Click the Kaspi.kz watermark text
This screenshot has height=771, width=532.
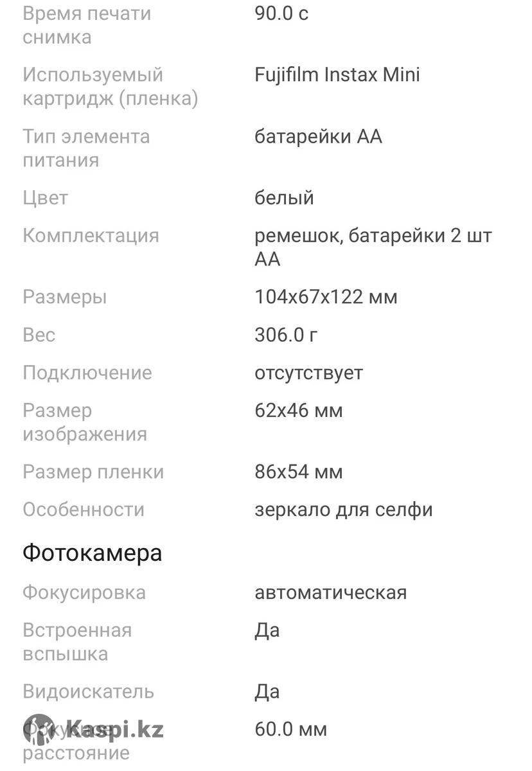(x=114, y=730)
